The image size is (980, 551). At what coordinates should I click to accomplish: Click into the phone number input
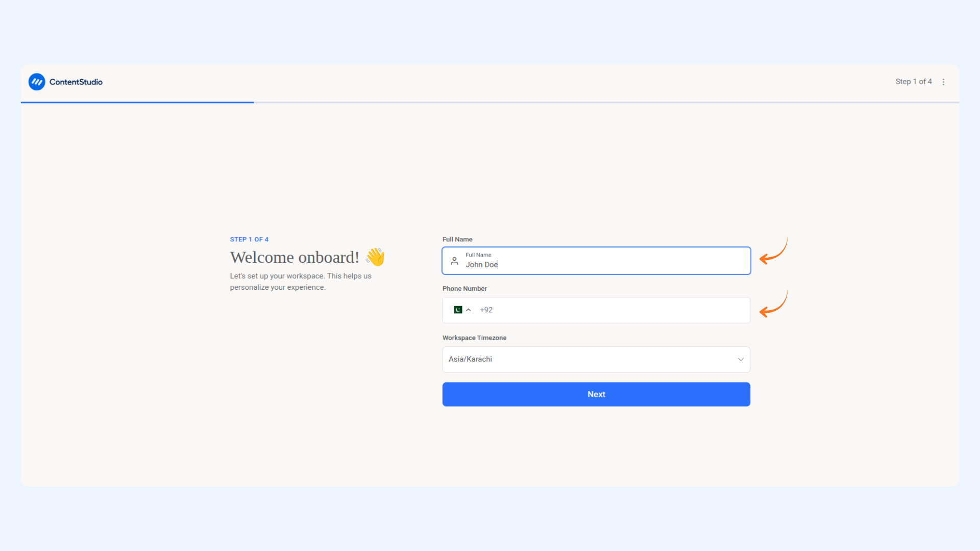coord(612,310)
